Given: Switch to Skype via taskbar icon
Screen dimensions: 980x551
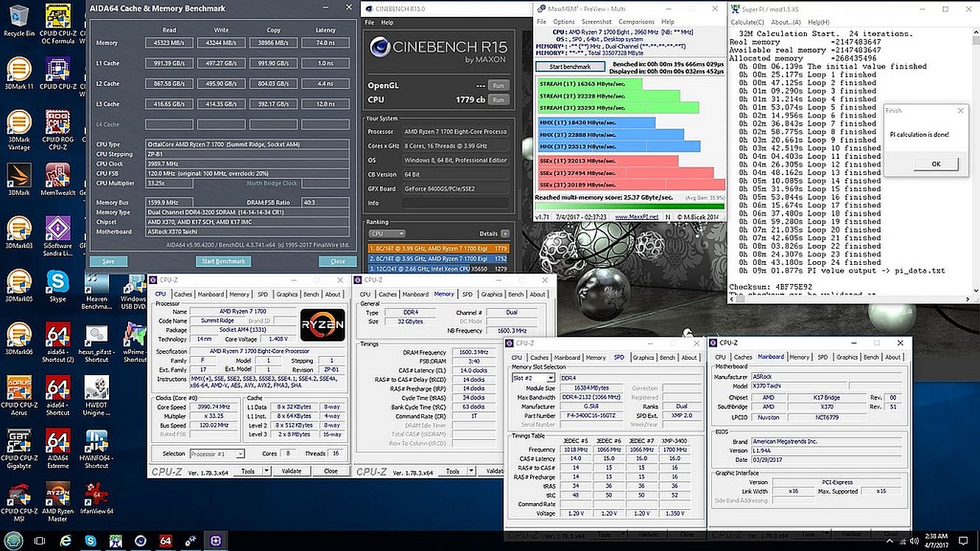Looking at the screenshot, I should coord(91,541).
